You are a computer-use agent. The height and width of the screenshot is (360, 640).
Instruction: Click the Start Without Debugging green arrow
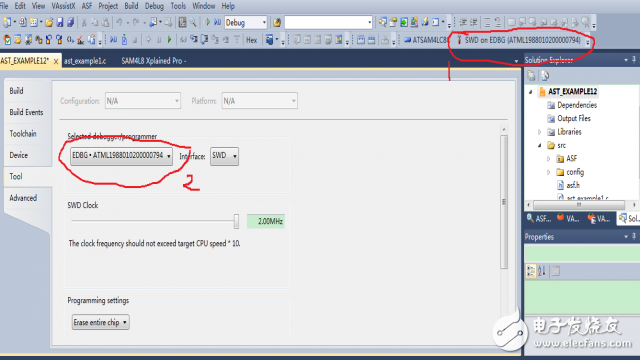pos(207,22)
